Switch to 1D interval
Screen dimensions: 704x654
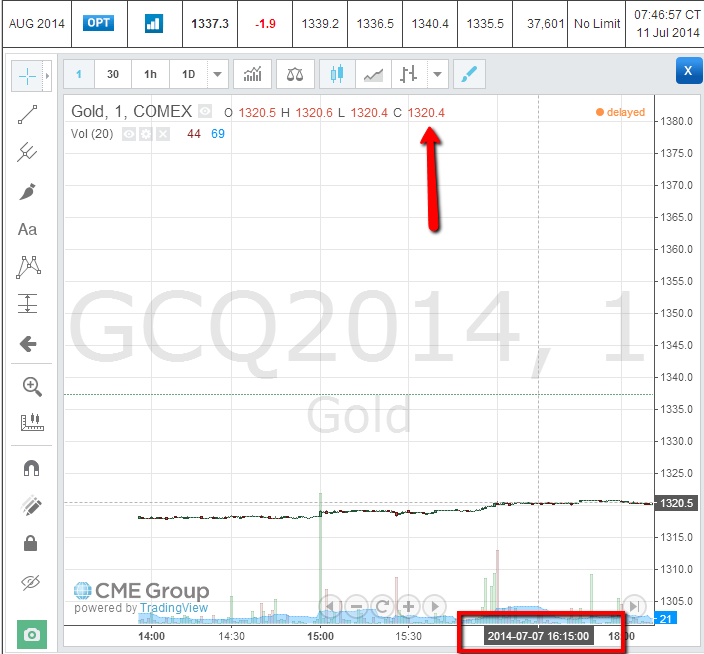click(189, 74)
